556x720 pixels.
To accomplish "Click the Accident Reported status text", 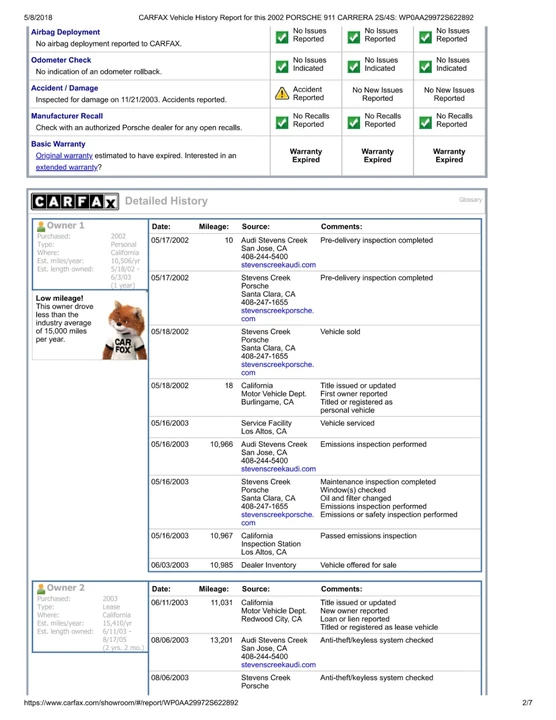I will tap(308, 94).
